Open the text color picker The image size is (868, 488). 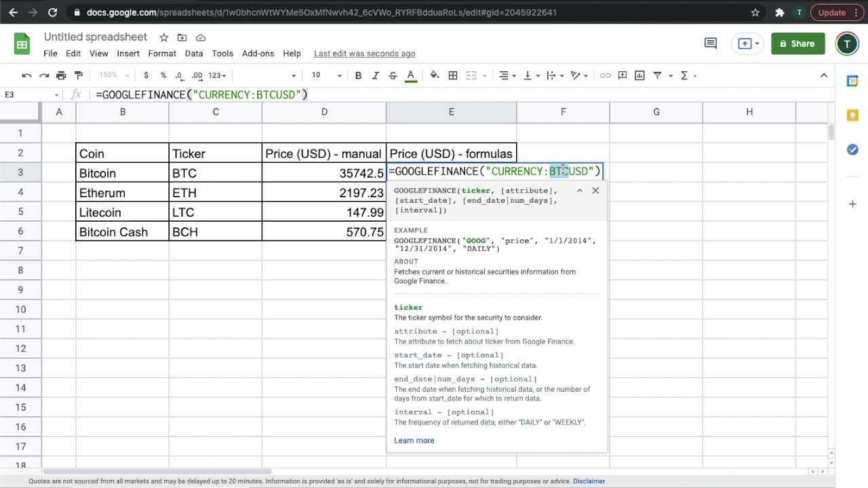[x=410, y=75]
